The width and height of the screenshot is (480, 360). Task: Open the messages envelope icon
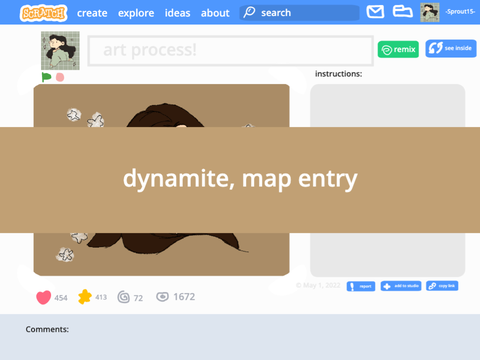pyautogui.click(x=375, y=12)
